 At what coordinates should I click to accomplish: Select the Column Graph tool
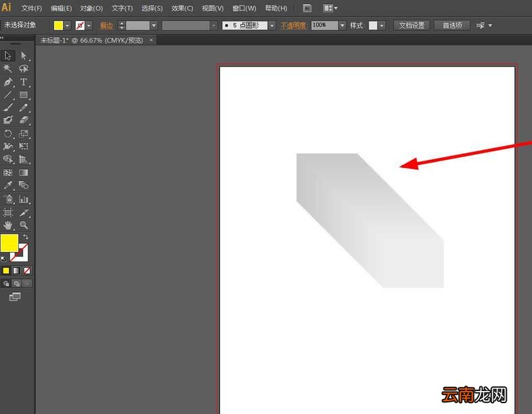24,199
